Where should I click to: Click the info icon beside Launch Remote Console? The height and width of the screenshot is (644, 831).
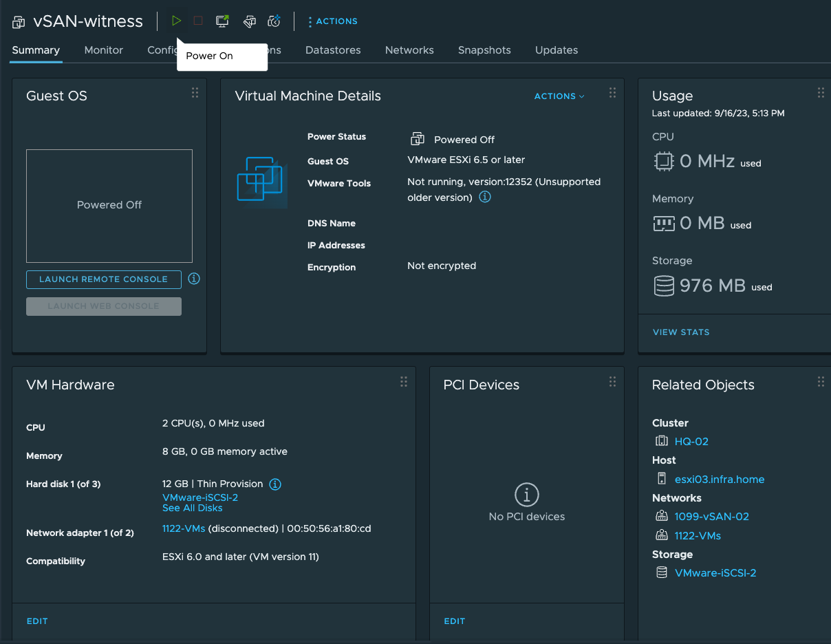tap(193, 279)
